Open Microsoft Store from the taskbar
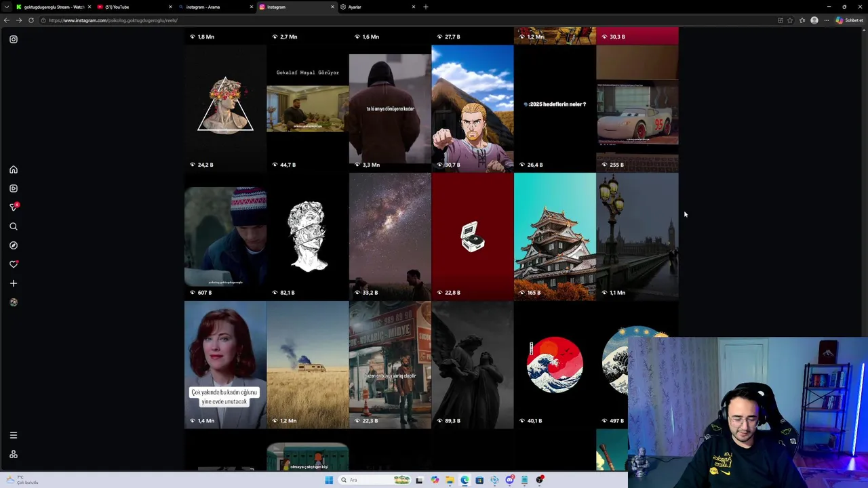This screenshot has width=868, height=488. coord(479,480)
